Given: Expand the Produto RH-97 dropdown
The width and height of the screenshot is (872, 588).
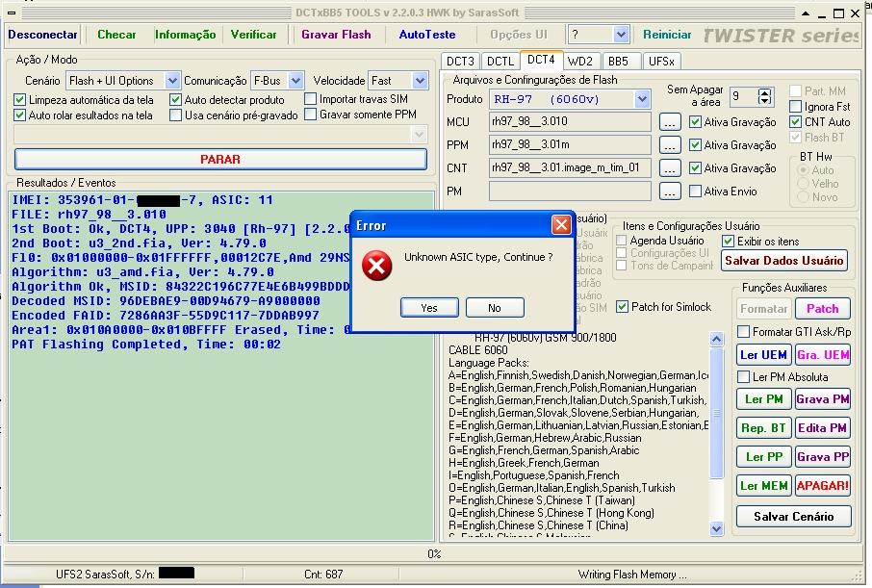Looking at the screenshot, I should (x=642, y=99).
